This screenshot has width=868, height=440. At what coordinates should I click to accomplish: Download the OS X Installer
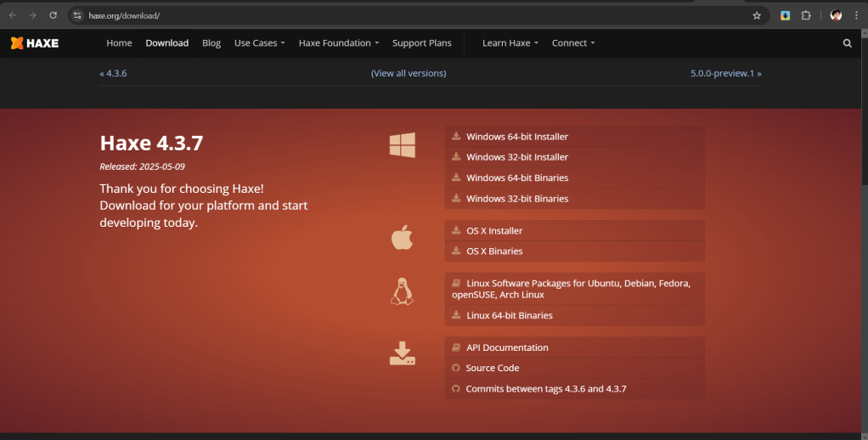coord(494,231)
